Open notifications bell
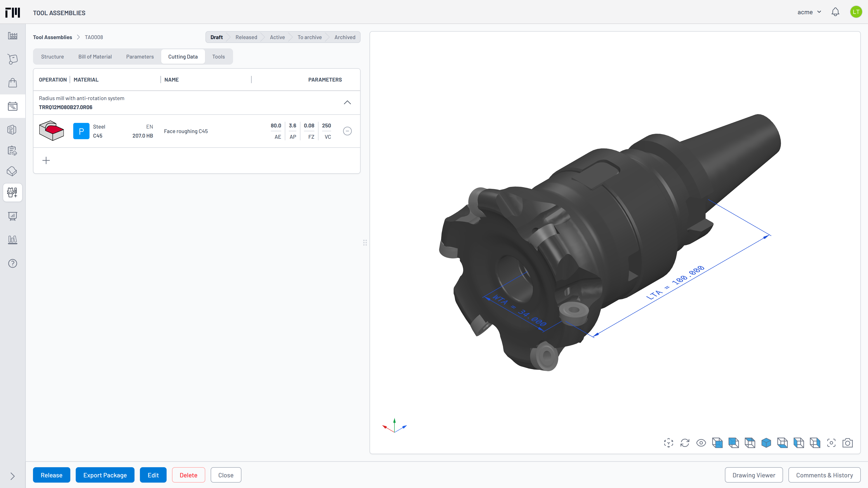 [x=835, y=12]
